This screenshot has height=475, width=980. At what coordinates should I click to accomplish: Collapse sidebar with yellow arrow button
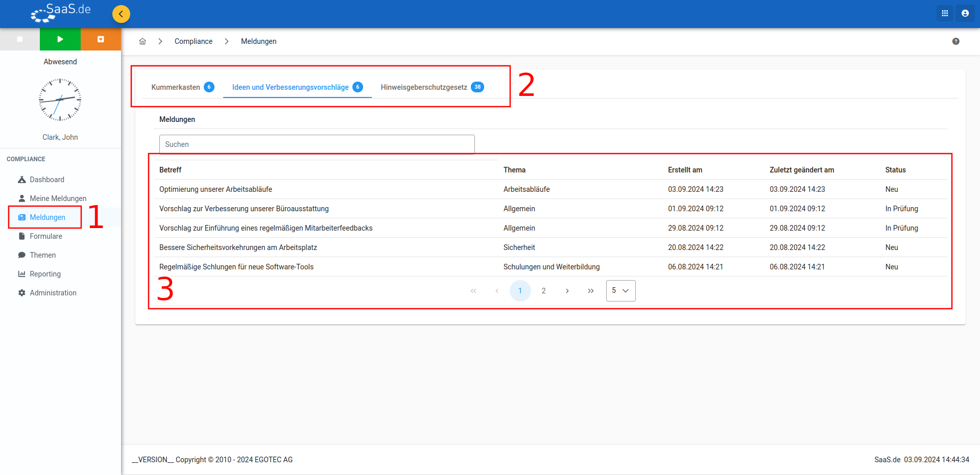[x=121, y=14]
